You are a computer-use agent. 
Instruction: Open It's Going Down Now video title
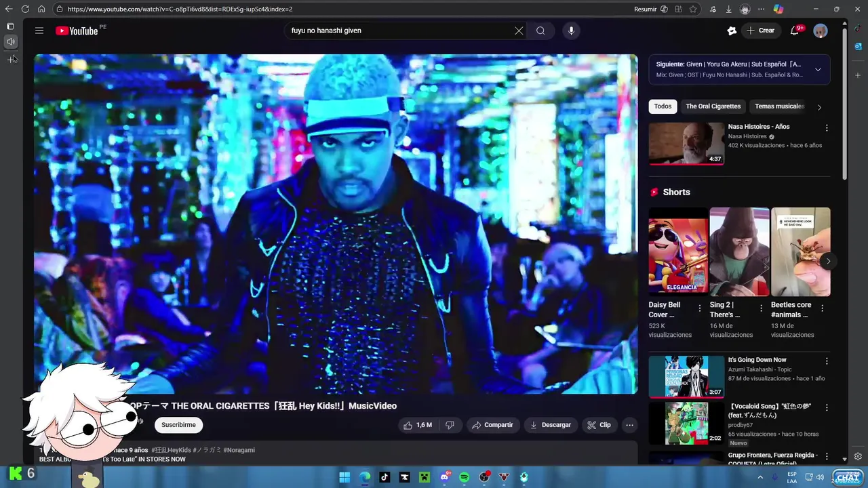(x=757, y=360)
